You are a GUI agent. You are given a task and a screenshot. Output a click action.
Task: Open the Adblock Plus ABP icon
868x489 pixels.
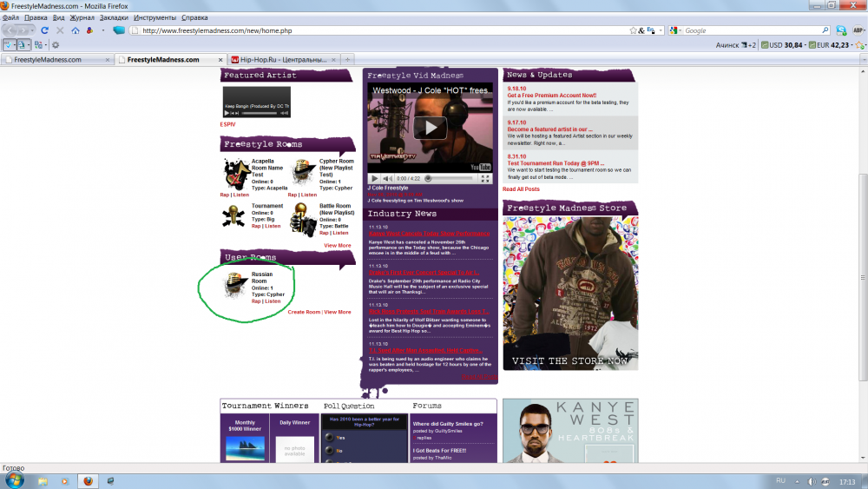(858, 30)
